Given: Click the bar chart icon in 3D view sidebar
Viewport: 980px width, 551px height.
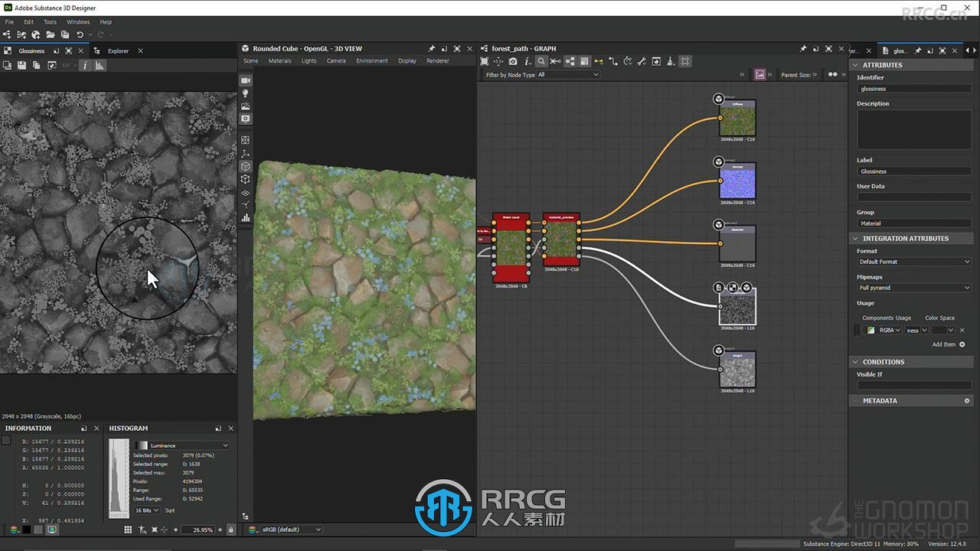Looking at the screenshot, I should pos(246,218).
